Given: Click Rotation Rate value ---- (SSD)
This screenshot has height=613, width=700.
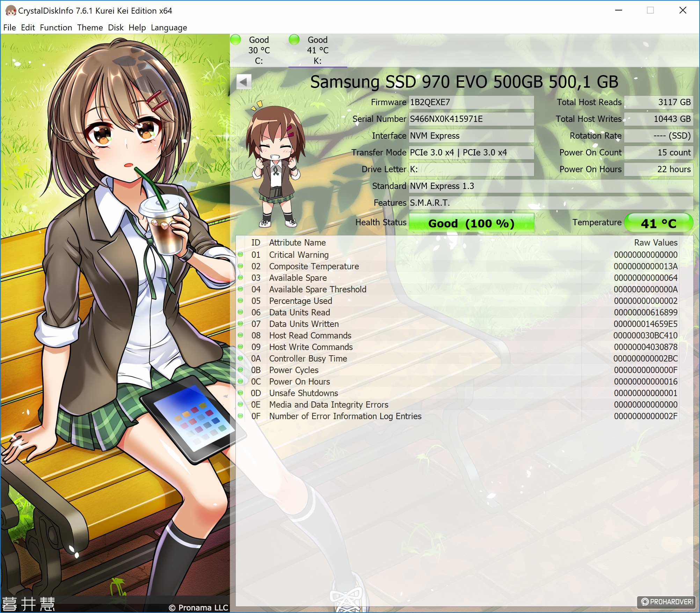Looking at the screenshot, I should (x=659, y=136).
